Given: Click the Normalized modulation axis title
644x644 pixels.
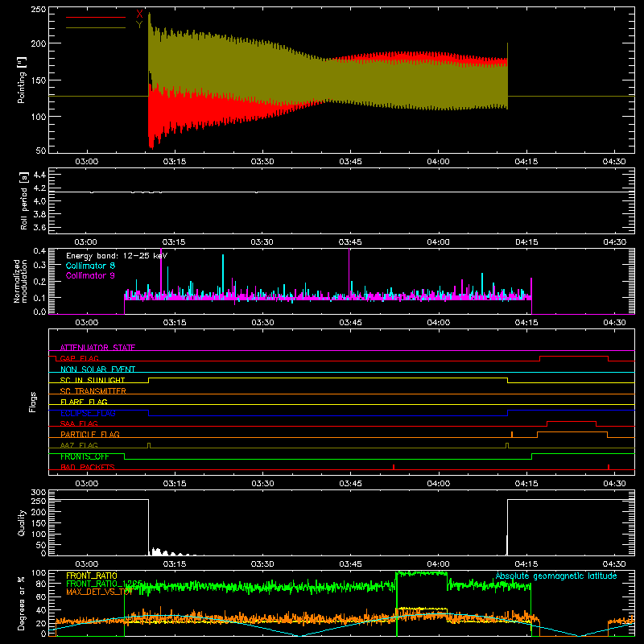Looking at the screenshot, I should click(21, 281).
